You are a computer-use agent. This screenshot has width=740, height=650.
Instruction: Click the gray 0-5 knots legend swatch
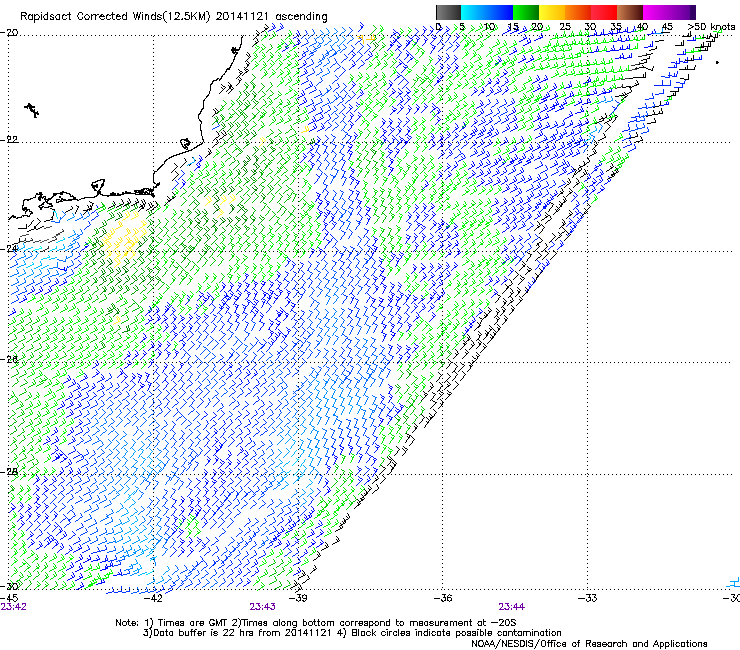448,12
